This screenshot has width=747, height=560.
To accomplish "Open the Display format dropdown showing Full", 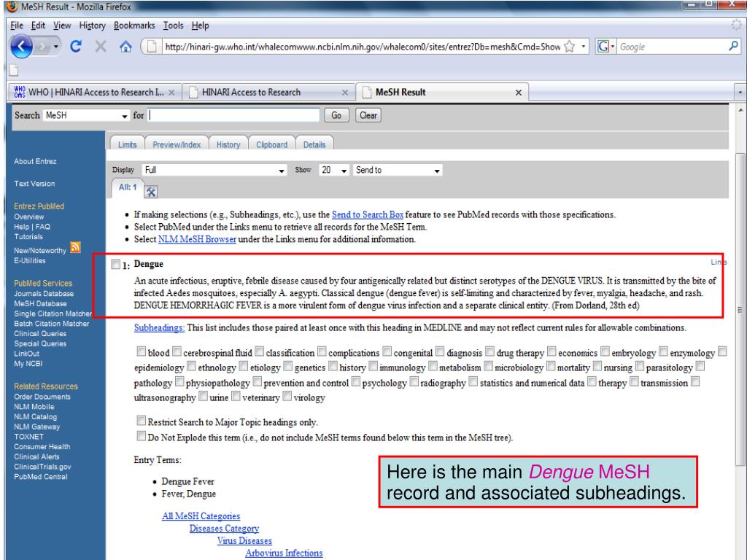I will [x=214, y=170].
